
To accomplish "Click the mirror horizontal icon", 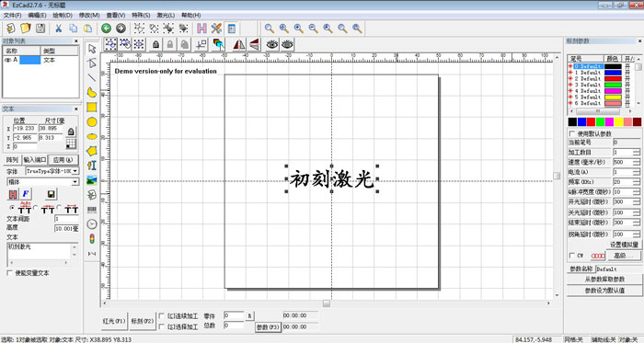I will click(x=239, y=44).
